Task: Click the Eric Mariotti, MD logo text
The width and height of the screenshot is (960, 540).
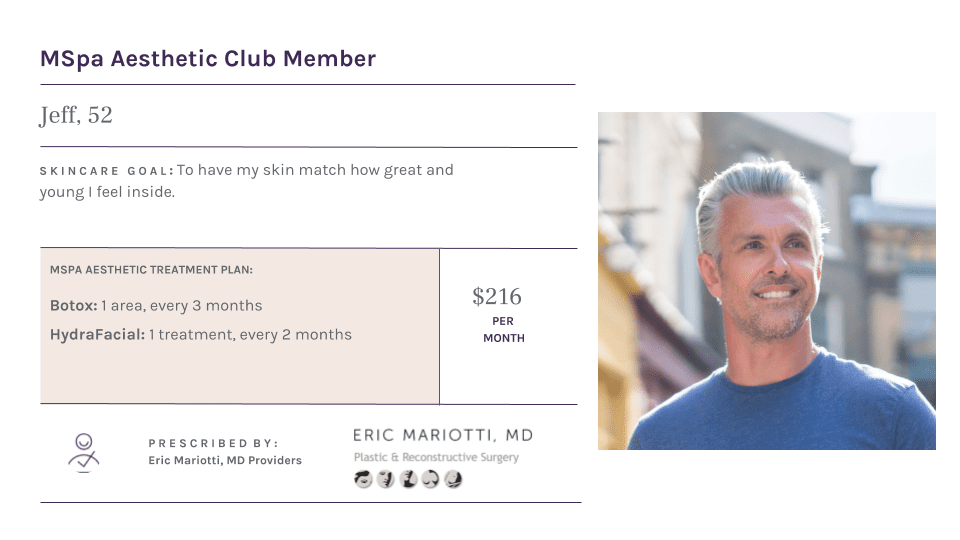Action: tap(443, 435)
